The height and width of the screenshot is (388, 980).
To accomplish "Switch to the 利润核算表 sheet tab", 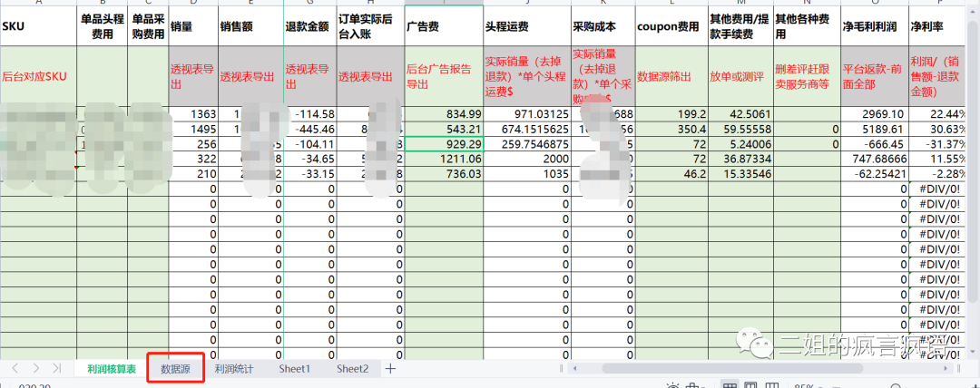I will pos(112,369).
